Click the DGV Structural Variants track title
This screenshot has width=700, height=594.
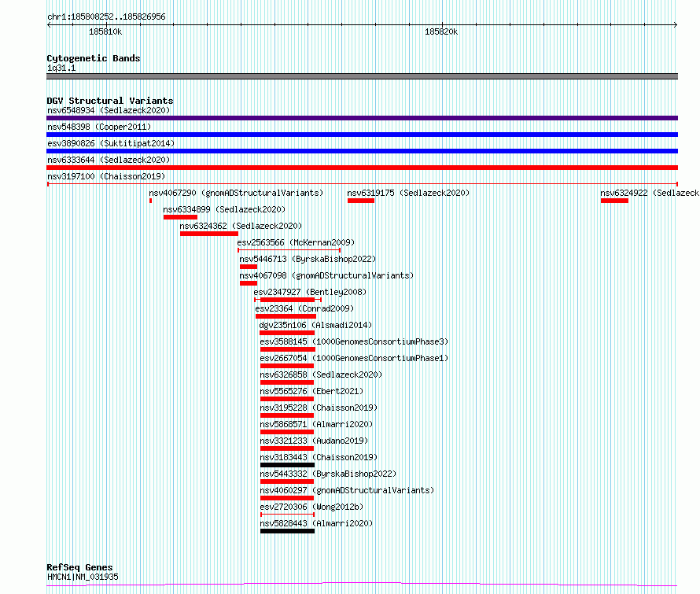click(110, 101)
